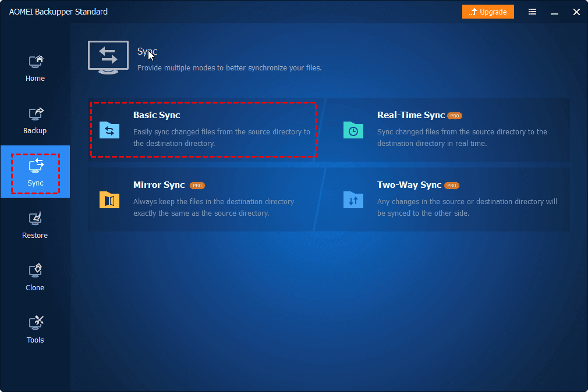Click the Tools label in sidebar
This screenshot has height=392, width=588.
coord(36,340)
